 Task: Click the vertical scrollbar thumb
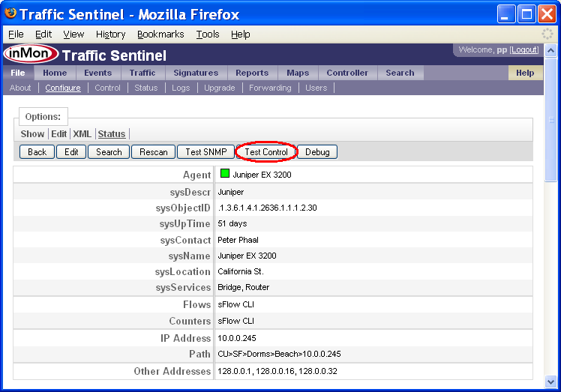551,120
